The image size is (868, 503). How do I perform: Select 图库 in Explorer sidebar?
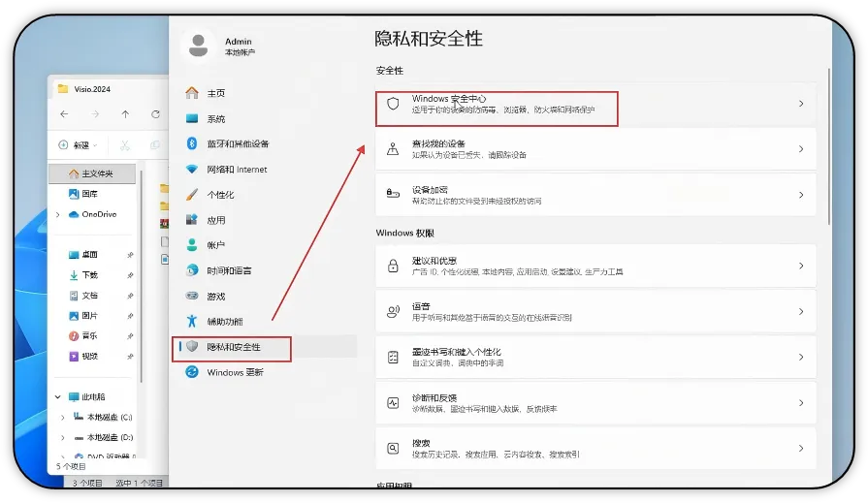point(83,194)
